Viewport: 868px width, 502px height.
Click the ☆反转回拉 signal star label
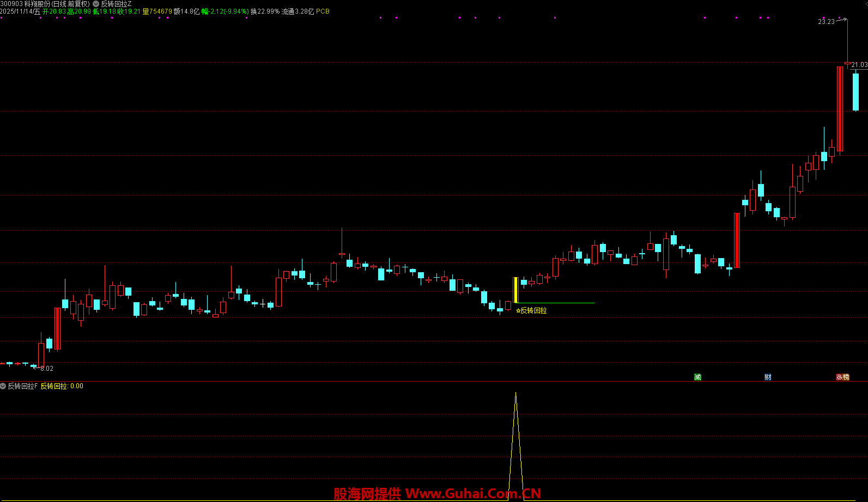click(531, 311)
